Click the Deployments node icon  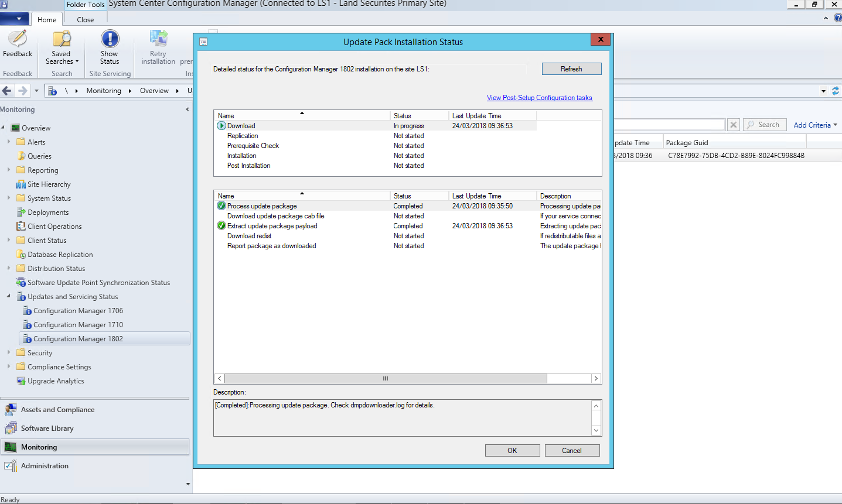coord(21,212)
